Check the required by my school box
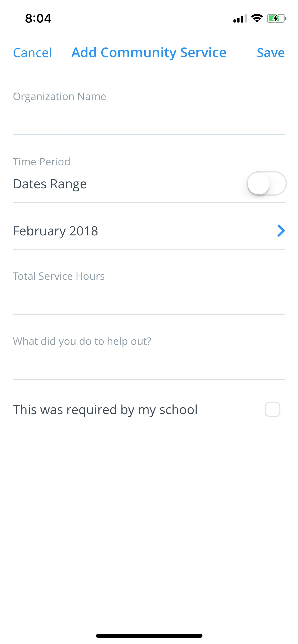 tap(272, 409)
